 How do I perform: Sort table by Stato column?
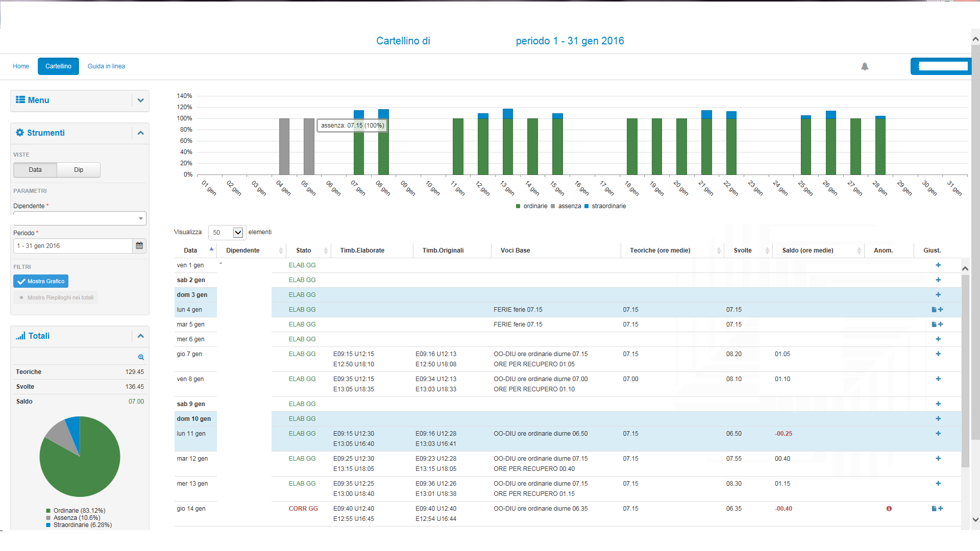pos(308,251)
